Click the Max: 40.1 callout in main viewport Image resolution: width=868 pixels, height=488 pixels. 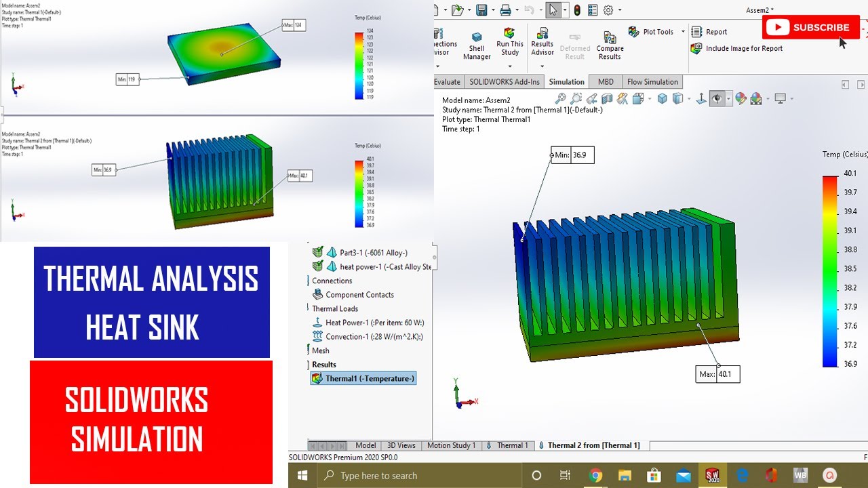[x=717, y=374]
